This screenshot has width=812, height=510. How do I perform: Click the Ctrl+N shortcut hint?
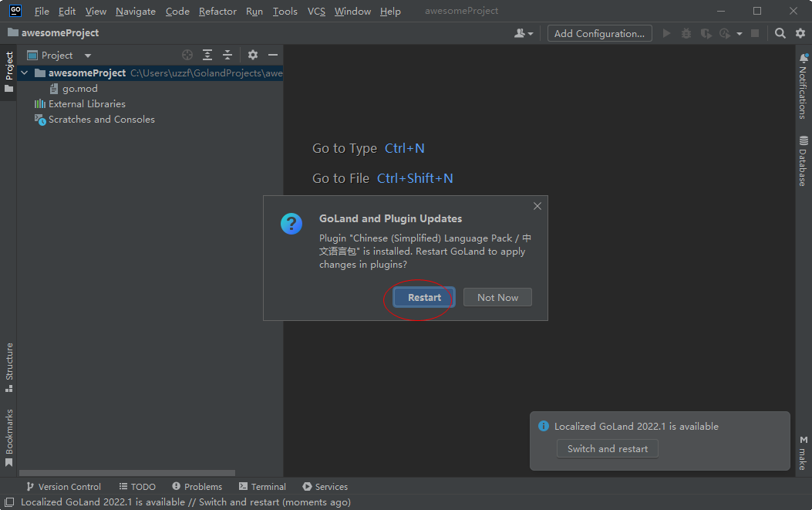(x=404, y=148)
